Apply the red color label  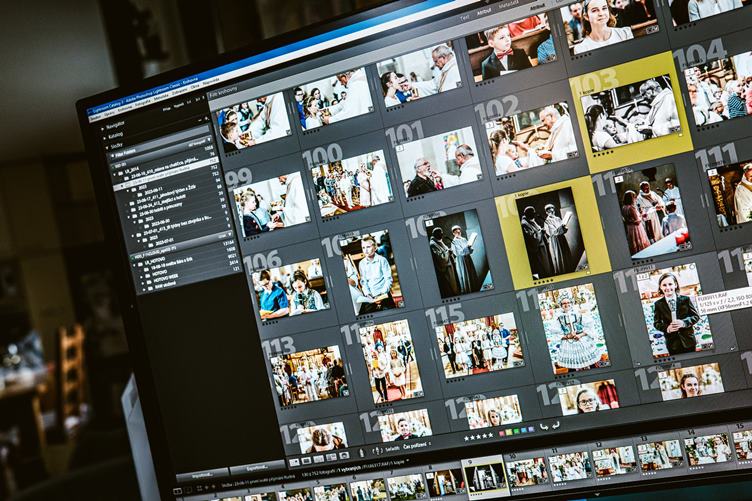[501, 433]
